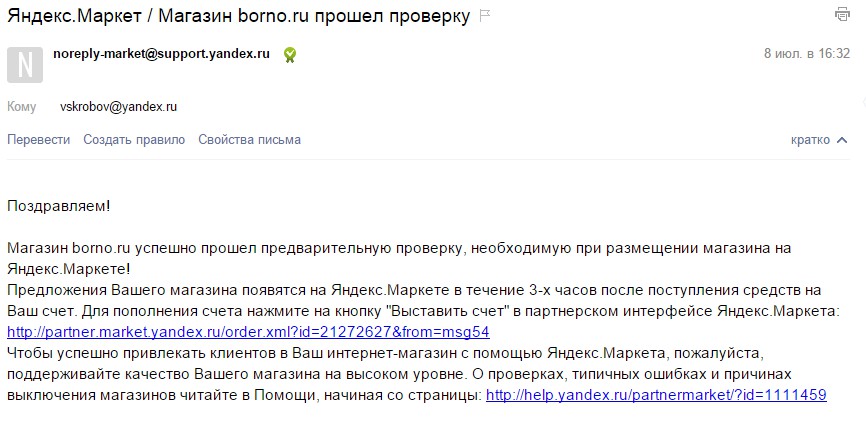Follow the help.yandex.ru partnermarket link

(x=655, y=395)
